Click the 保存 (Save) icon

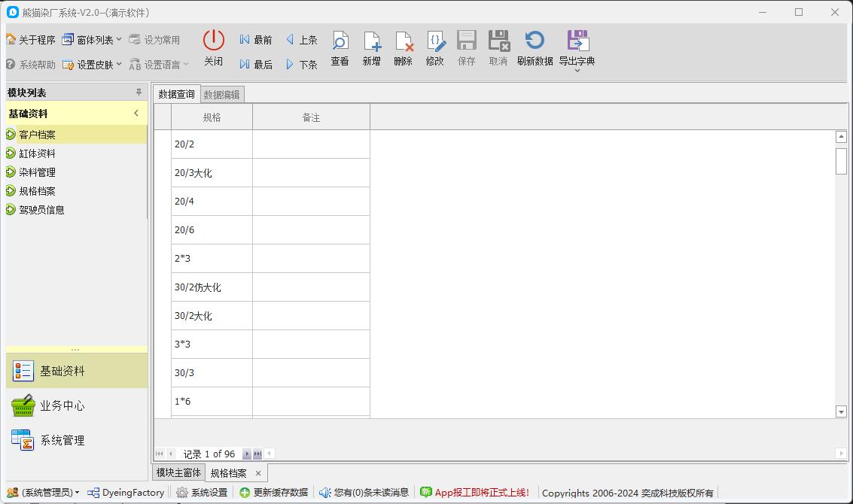466,47
